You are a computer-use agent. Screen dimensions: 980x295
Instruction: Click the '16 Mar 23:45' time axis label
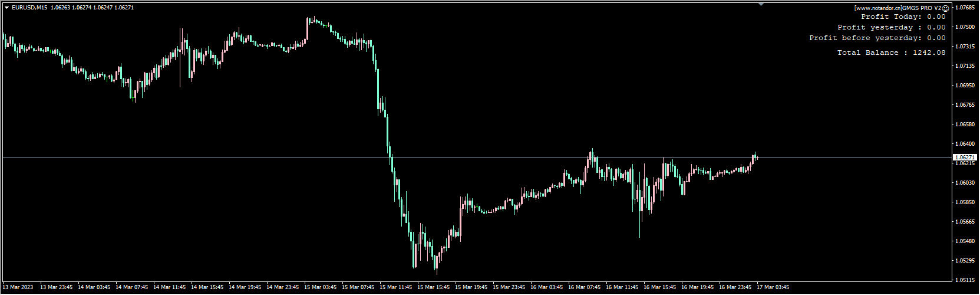coord(735,288)
